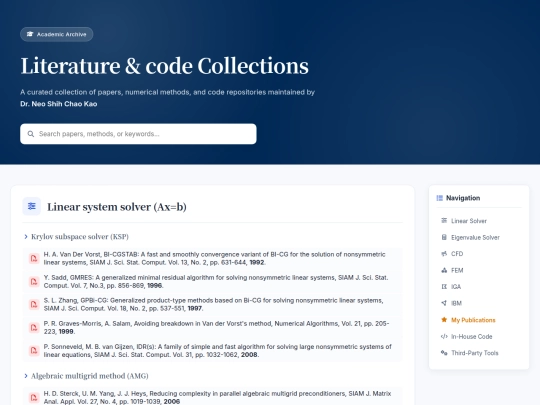Open PDF icon for Sonneveld IDR(s) paper

[x=34, y=351]
